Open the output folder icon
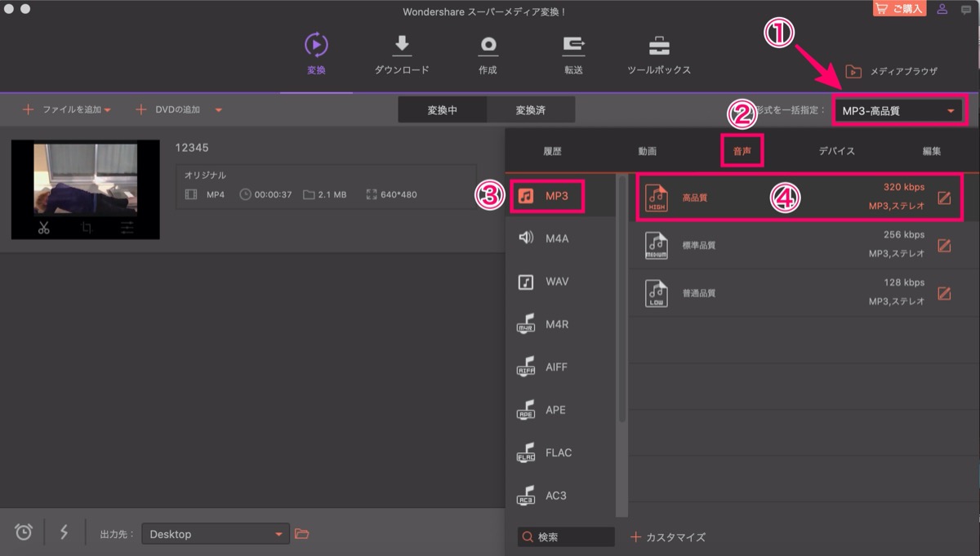This screenshot has height=556, width=980. tap(302, 534)
